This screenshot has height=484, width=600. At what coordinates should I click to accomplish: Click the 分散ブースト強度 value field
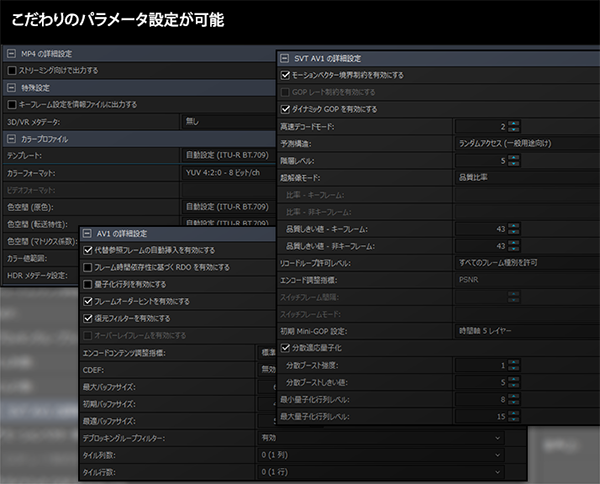pos(481,365)
